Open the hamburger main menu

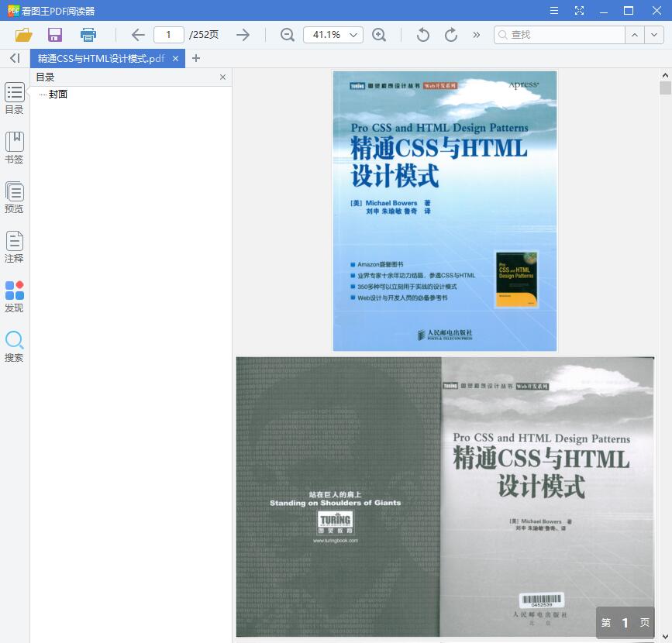554,10
